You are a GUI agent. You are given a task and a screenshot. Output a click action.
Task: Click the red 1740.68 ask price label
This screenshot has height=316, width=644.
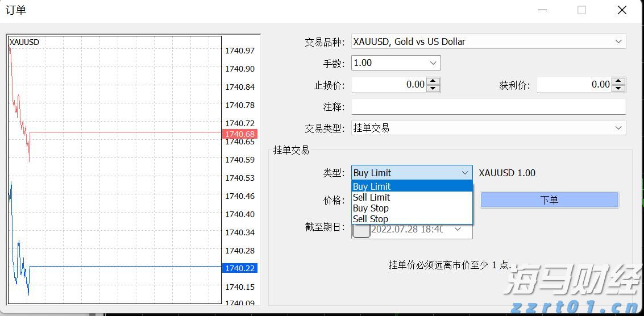pyautogui.click(x=240, y=134)
